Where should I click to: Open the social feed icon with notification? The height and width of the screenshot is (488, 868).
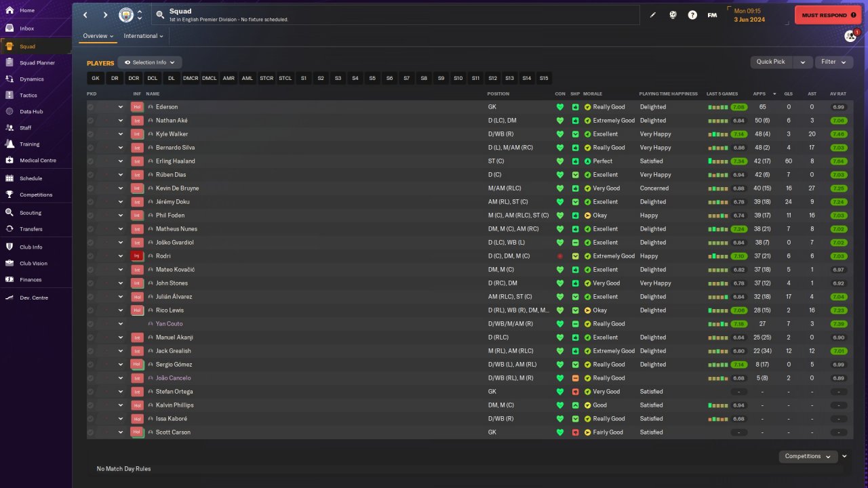(850, 36)
